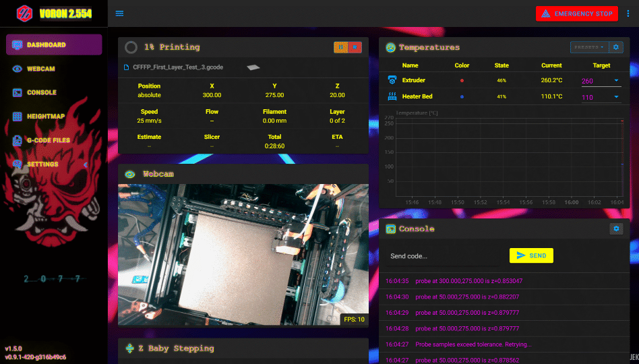The width and height of the screenshot is (639, 364).
Task: Click the Heater Bed name in table
Action: 417,96
